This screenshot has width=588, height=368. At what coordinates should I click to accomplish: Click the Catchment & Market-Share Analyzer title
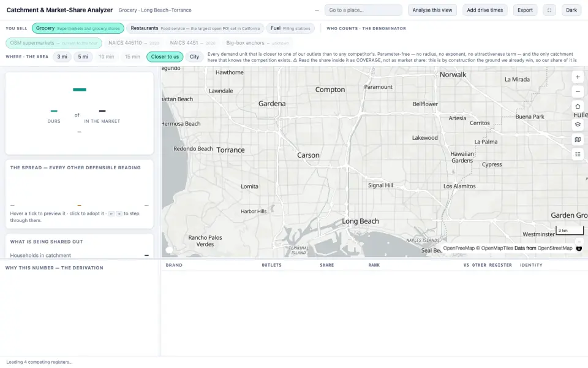click(x=59, y=10)
